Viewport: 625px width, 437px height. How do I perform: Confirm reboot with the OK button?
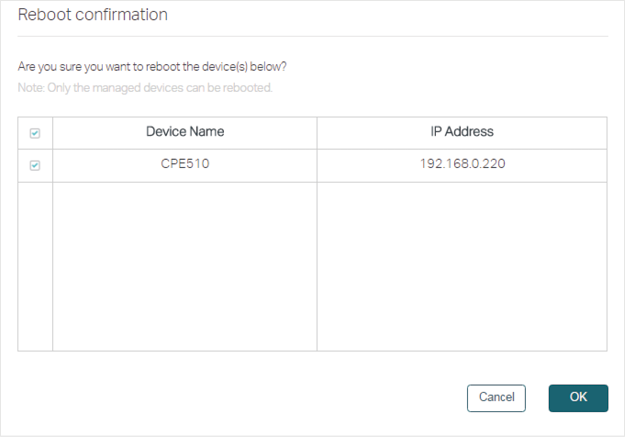(578, 398)
